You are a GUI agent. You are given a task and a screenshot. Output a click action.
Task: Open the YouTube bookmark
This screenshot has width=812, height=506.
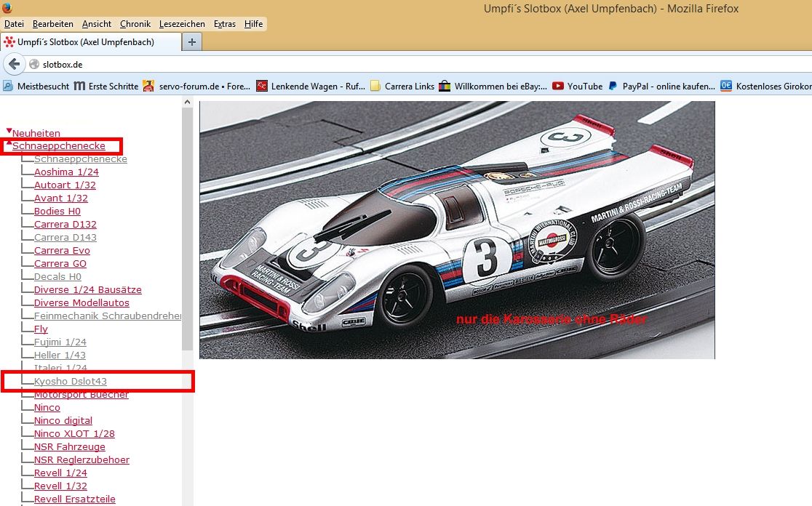coord(577,86)
